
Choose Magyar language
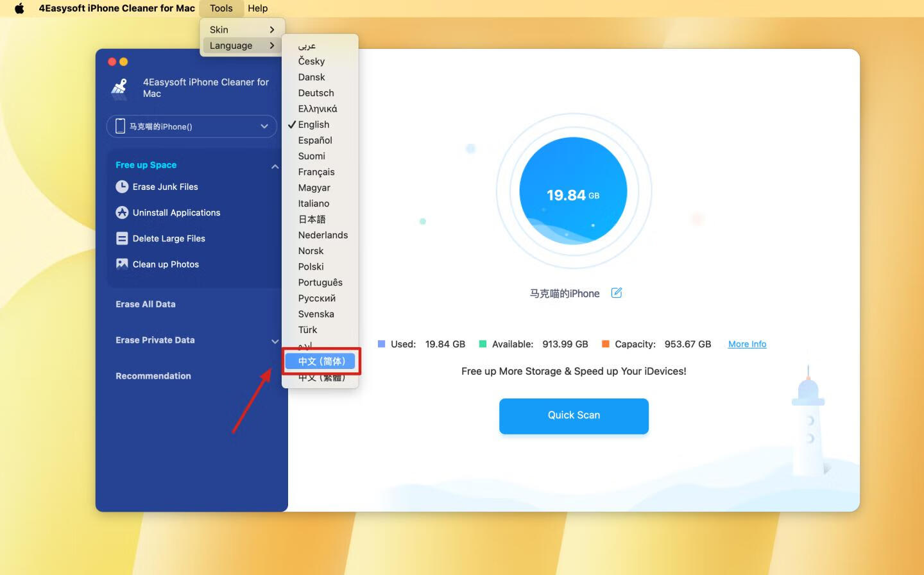click(320, 187)
